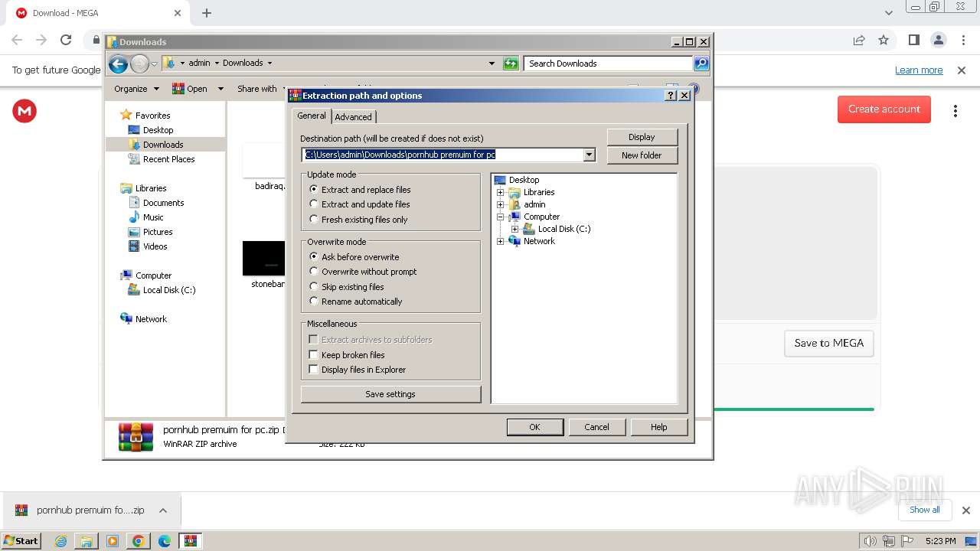980x551 pixels.
Task: Open Help in the extraction dialog
Action: (x=658, y=427)
